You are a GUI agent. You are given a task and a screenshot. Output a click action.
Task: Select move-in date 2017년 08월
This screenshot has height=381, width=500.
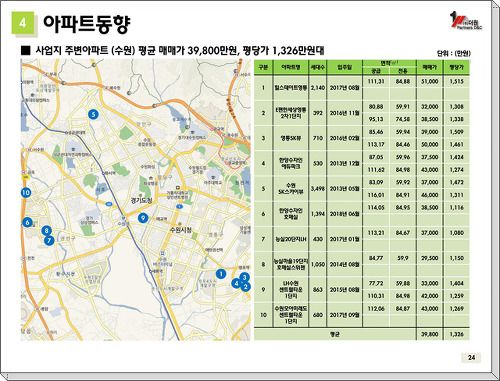pyautogui.click(x=345, y=88)
